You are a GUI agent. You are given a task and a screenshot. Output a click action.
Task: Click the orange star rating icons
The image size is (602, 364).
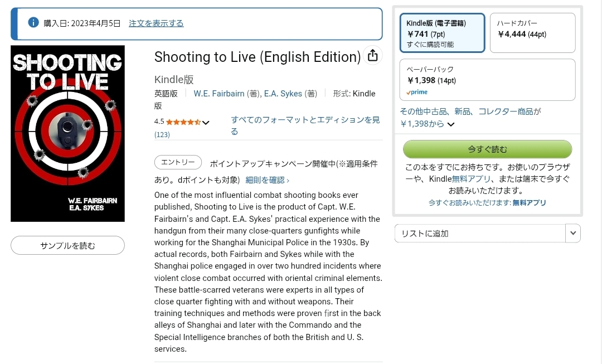tap(183, 122)
